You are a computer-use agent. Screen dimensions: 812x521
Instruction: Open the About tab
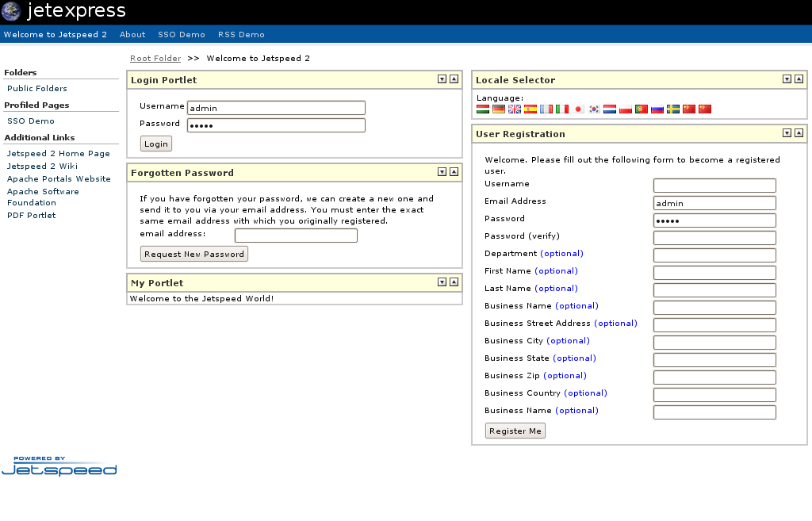click(x=132, y=35)
